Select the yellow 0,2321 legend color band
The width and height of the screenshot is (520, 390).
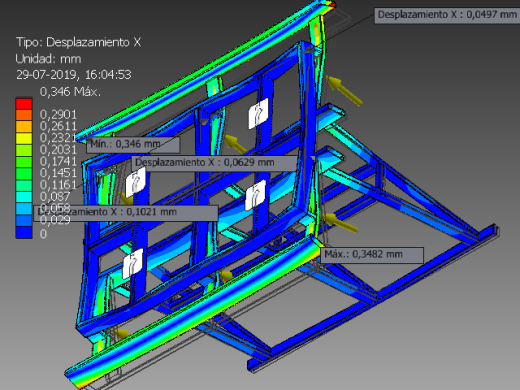coord(24,138)
